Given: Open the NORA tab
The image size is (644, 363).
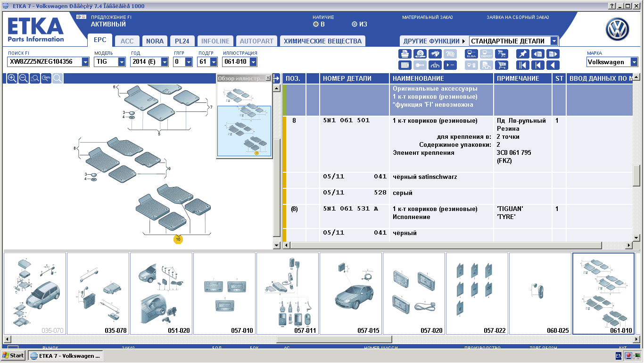Looking at the screenshot, I should (155, 41).
